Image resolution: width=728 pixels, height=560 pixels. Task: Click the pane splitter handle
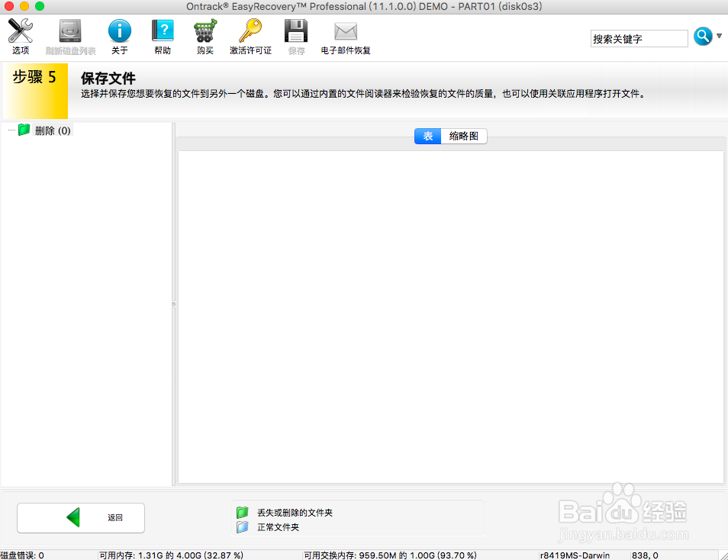point(174,304)
